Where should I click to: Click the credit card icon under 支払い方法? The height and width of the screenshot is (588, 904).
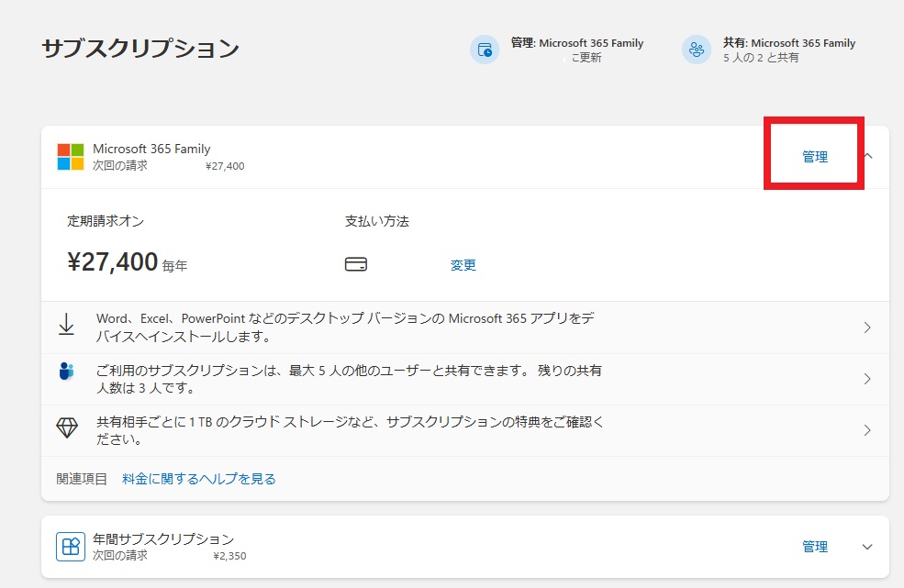[x=356, y=265]
